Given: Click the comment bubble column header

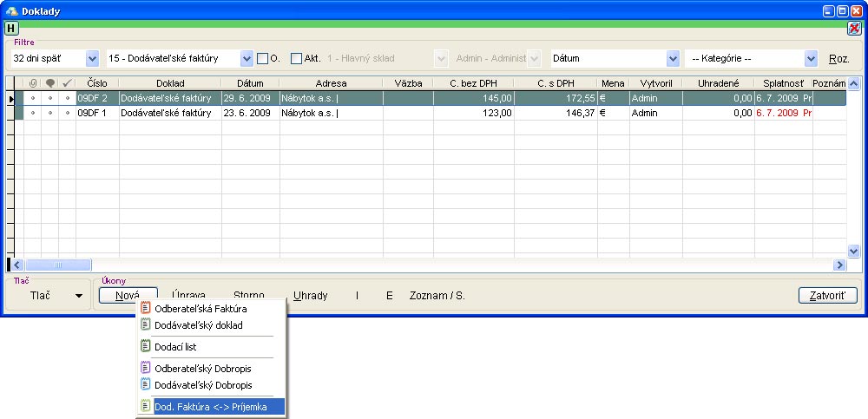Looking at the screenshot, I should click(50, 84).
